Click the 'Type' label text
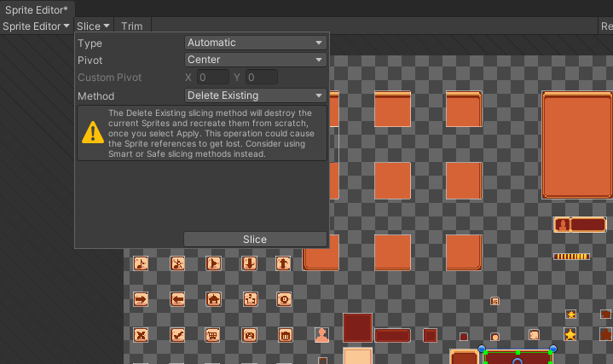This screenshot has width=613, height=364. pos(90,43)
